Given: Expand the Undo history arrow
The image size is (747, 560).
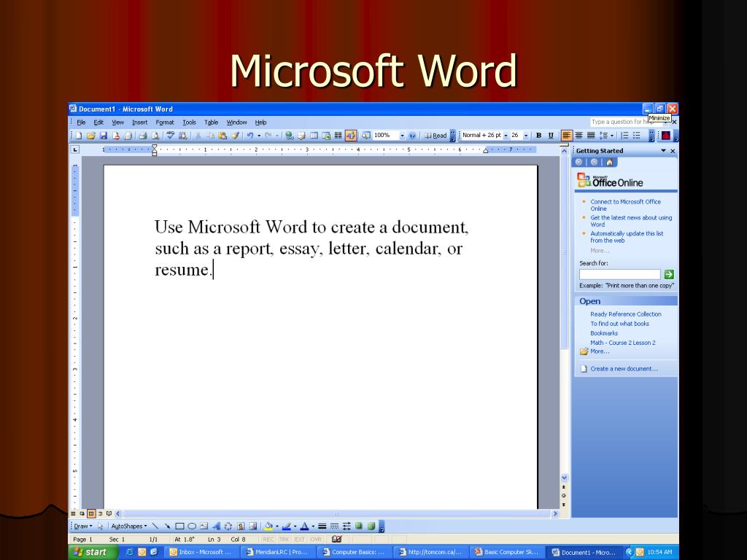Looking at the screenshot, I should tap(259, 136).
